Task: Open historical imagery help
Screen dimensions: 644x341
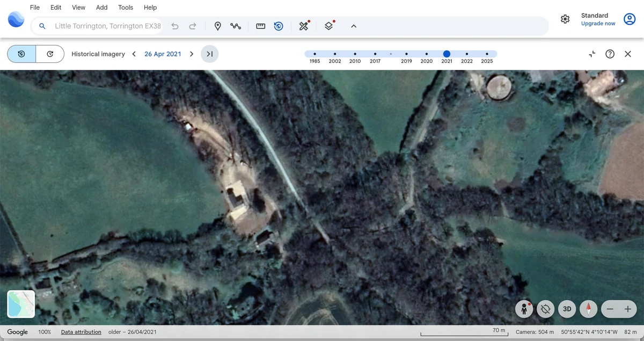Action: pyautogui.click(x=610, y=54)
